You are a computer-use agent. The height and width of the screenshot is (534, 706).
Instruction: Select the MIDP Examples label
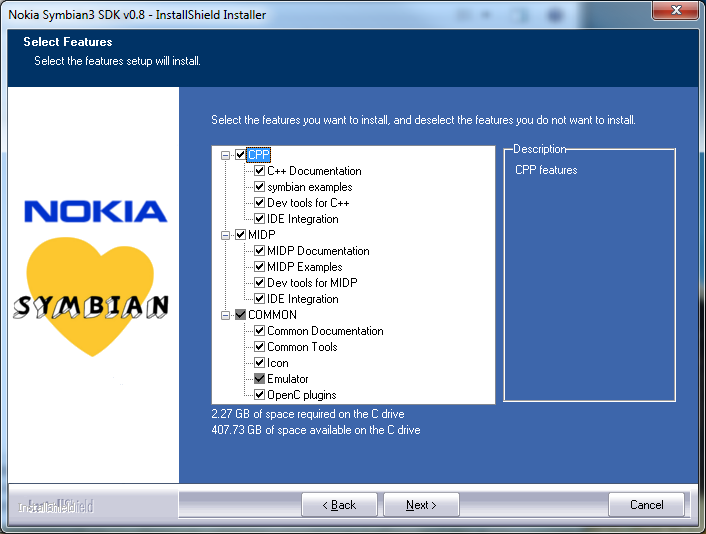pyautogui.click(x=305, y=267)
